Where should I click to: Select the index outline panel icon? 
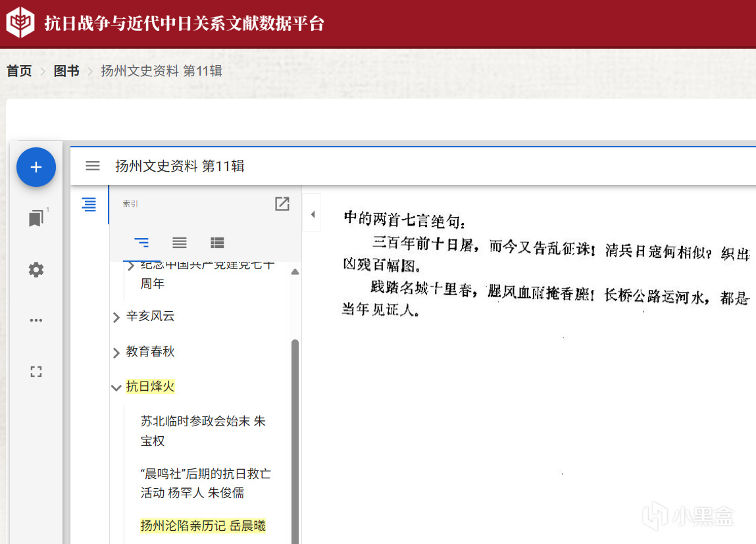tap(89, 205)
